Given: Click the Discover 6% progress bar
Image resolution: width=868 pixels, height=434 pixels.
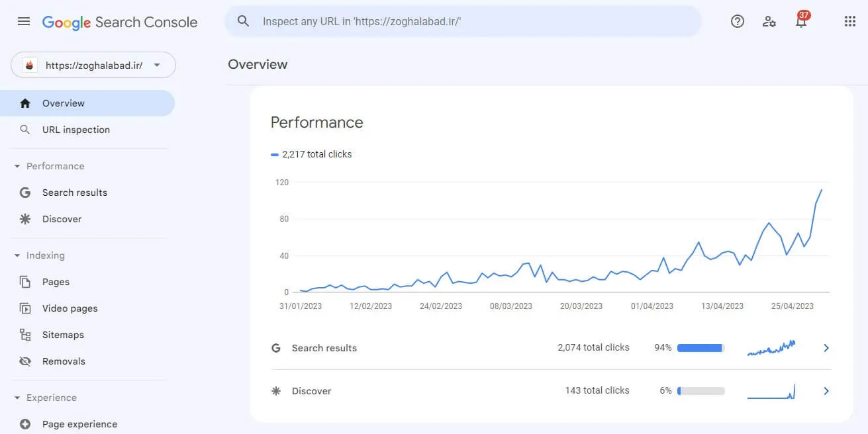Looking at the screenshot, I should click(700, 391).
